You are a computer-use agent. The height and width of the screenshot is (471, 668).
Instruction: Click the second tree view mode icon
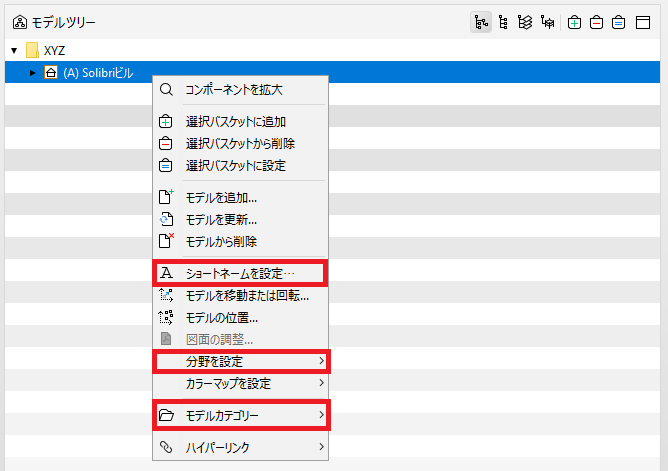click(x=503, y=22)
